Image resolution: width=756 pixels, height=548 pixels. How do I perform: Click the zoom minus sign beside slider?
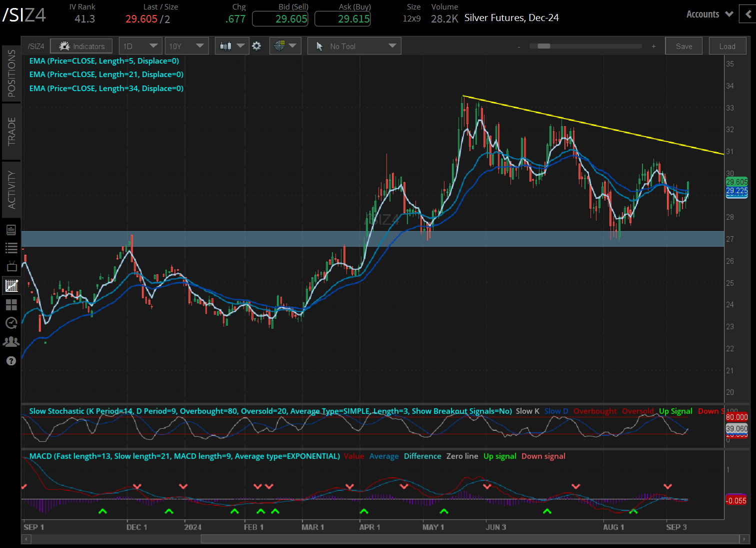click(519, 47)
